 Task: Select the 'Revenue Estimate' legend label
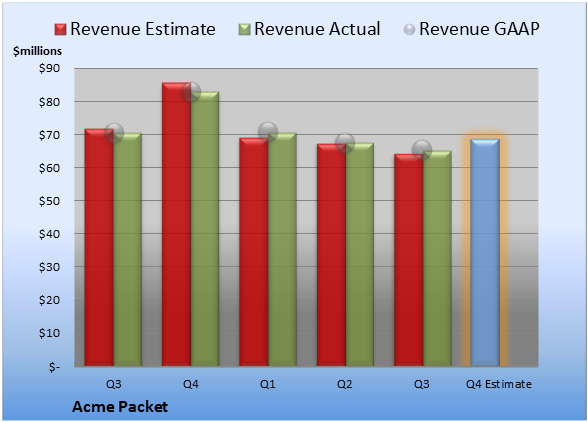[143, 29]
